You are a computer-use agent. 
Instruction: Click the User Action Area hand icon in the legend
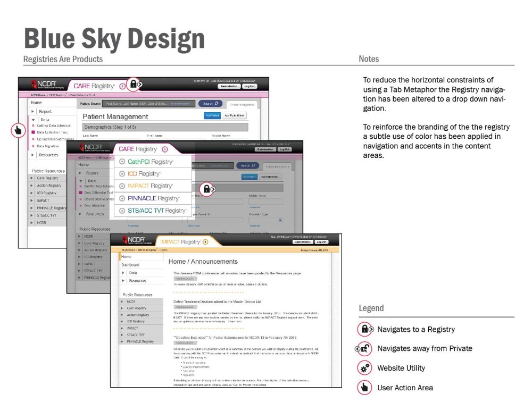click(x=365, y=388)
